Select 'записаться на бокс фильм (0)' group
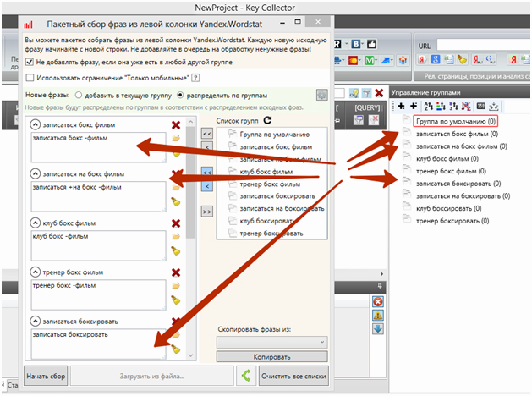 [462, 146]
